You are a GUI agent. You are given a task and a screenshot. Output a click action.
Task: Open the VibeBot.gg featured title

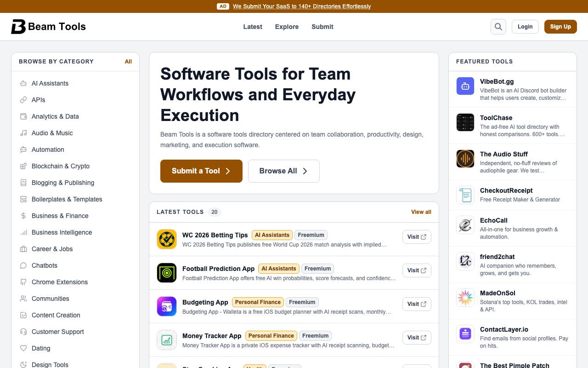coord(497,81)
